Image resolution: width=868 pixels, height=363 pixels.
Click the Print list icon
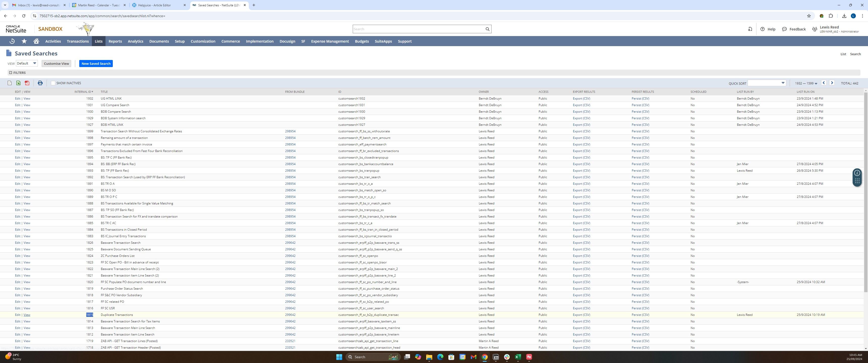(40, 83)
